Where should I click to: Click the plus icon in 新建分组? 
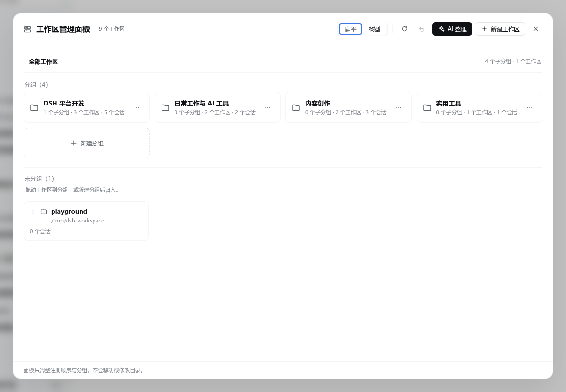coord(74,143)
